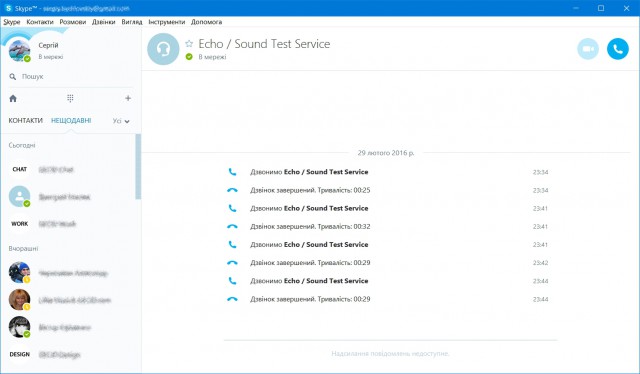640x374 pixels.
Task: Click the date label 29 лютого 2016 р.
Action: [386, 153]
